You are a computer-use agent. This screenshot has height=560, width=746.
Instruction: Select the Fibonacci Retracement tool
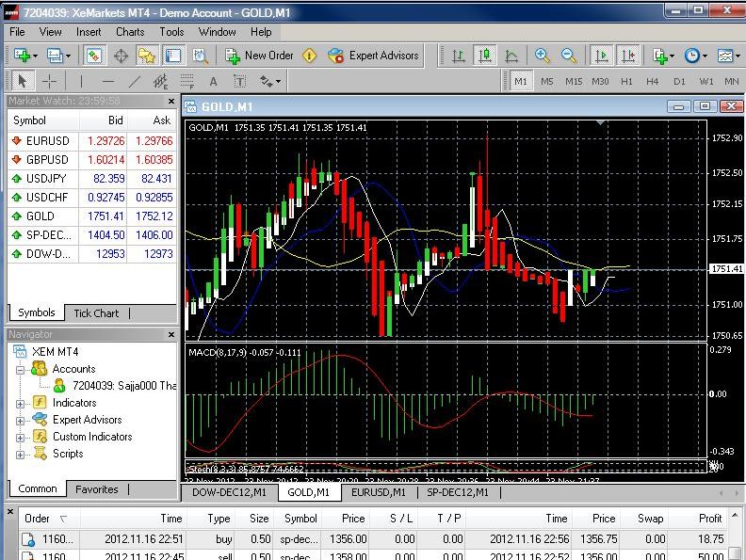tap(187, 82)
